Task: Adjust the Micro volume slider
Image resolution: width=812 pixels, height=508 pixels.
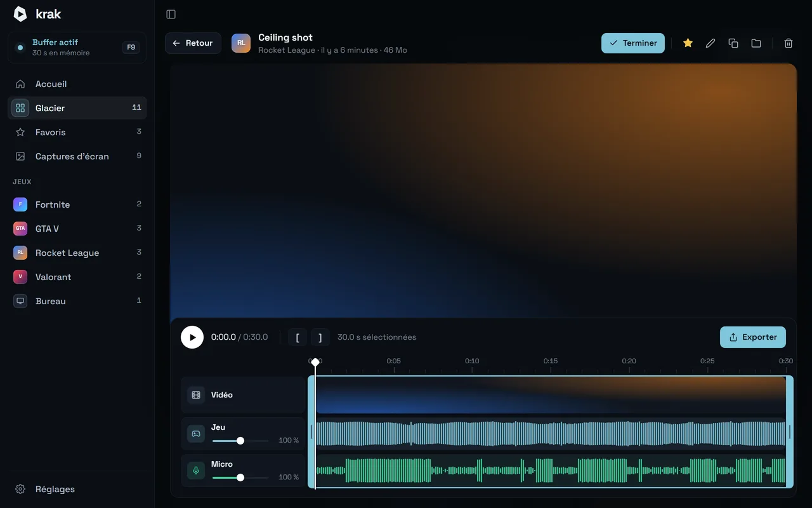Action: click(x=240, y=478)
